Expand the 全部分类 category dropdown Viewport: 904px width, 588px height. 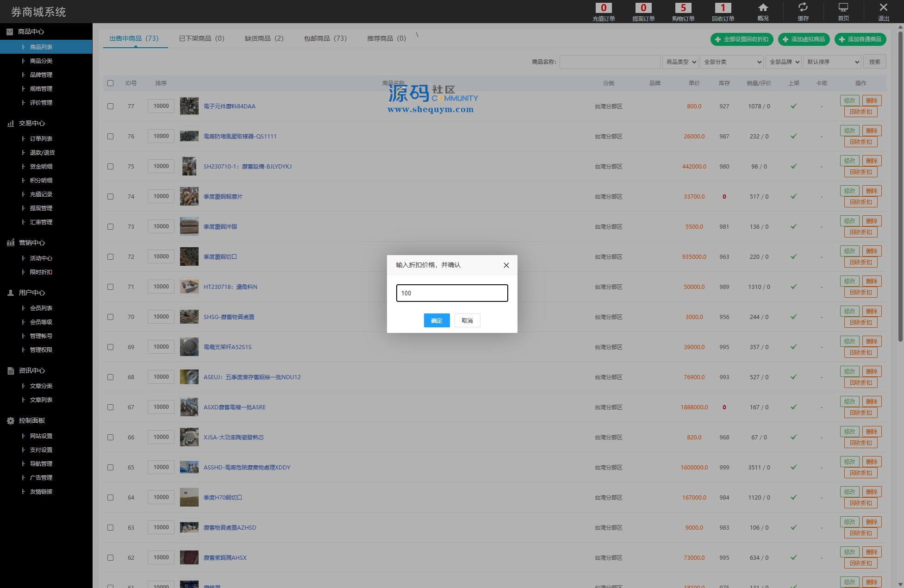coord(732,62)
